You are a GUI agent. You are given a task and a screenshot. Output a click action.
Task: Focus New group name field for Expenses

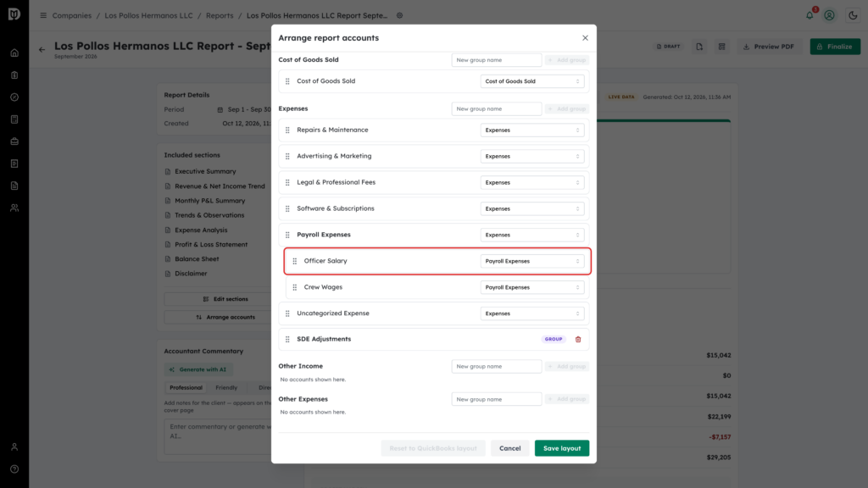[497, 109]
